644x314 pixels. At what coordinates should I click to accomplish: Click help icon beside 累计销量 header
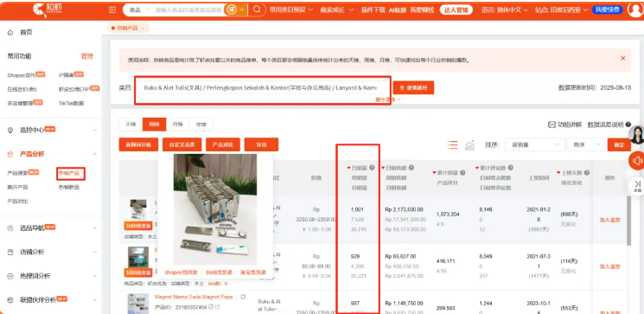coord(462,173)
